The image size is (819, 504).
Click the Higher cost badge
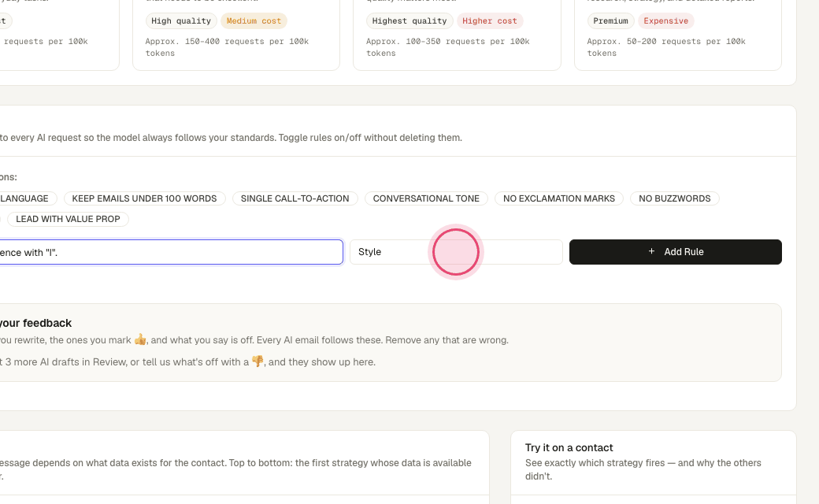[x=490, y=21]
